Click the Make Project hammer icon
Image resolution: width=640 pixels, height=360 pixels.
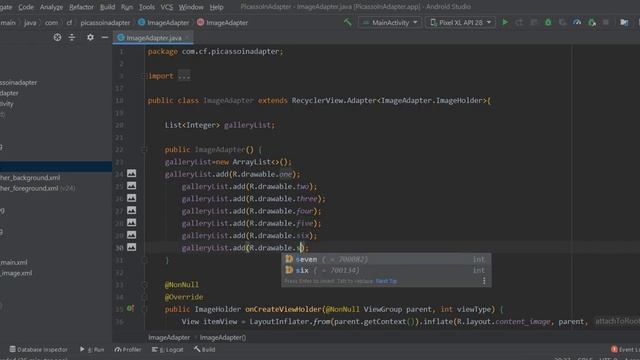[x=347, y=22]
